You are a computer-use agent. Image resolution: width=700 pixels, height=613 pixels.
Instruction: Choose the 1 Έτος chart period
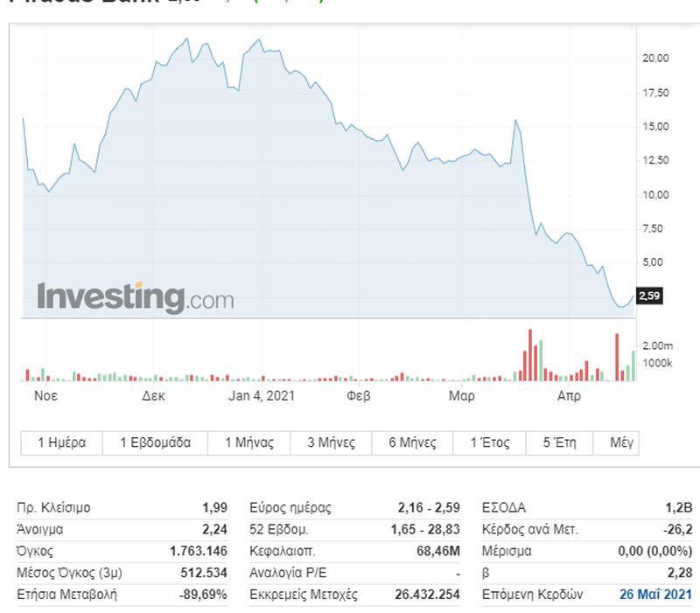489,442
